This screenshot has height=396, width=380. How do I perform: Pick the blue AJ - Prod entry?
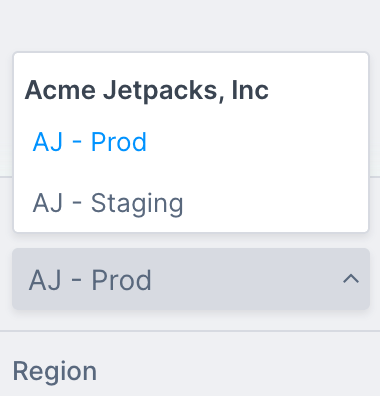click(191, 142)
